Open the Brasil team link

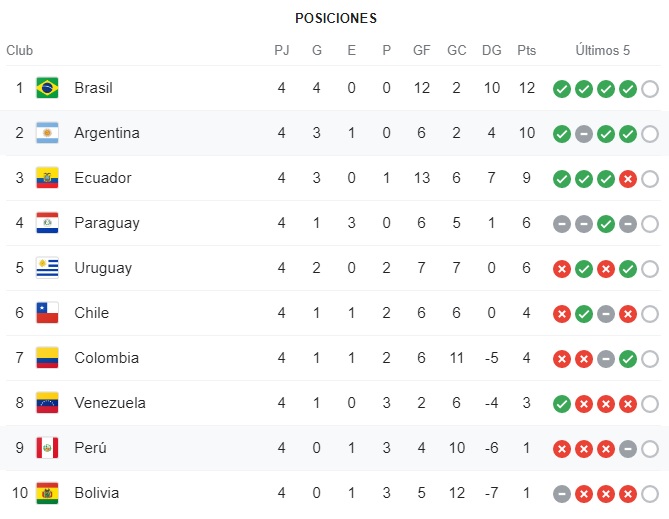click(x=93, y=88)
